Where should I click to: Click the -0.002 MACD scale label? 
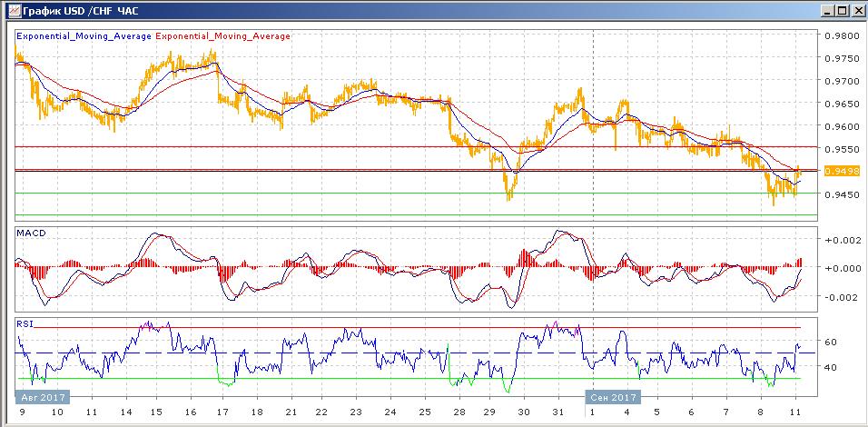click(x=838, y=297)
